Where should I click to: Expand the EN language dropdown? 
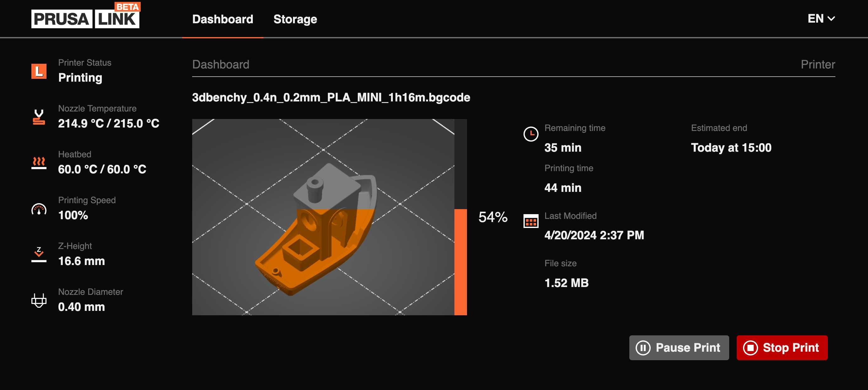[x=821, y=18]
